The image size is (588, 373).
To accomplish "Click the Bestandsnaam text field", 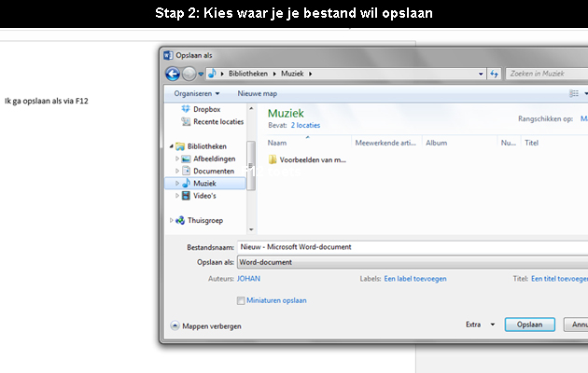I will pos(413,247).
